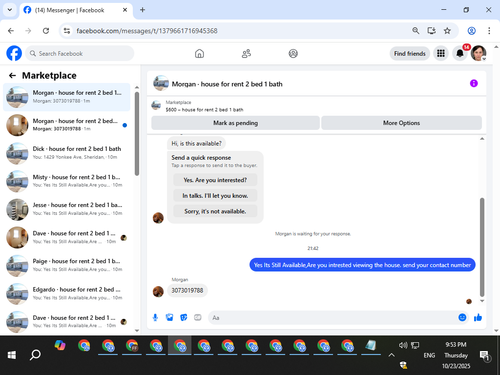Open Edgardo house for rent chat
The width and height of the screenshot is (500, 375).
click(66, 294)
